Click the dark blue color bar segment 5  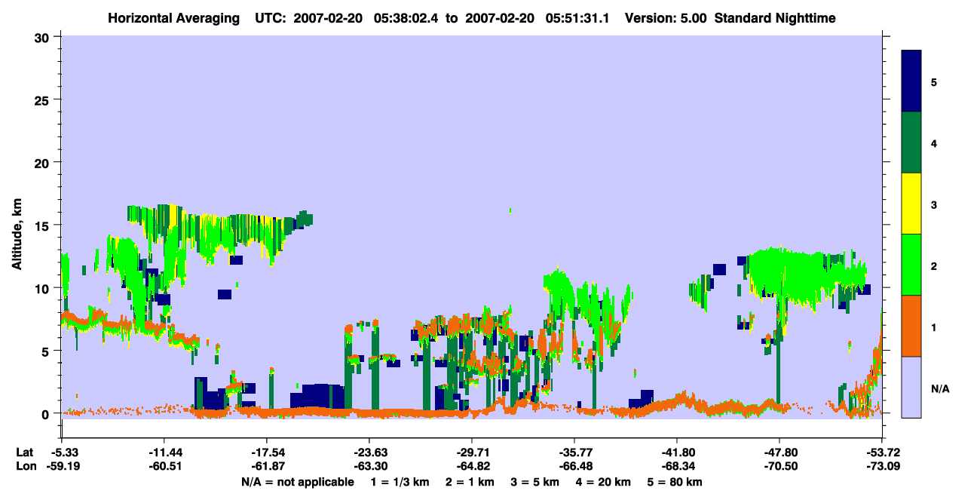point(911,81)
